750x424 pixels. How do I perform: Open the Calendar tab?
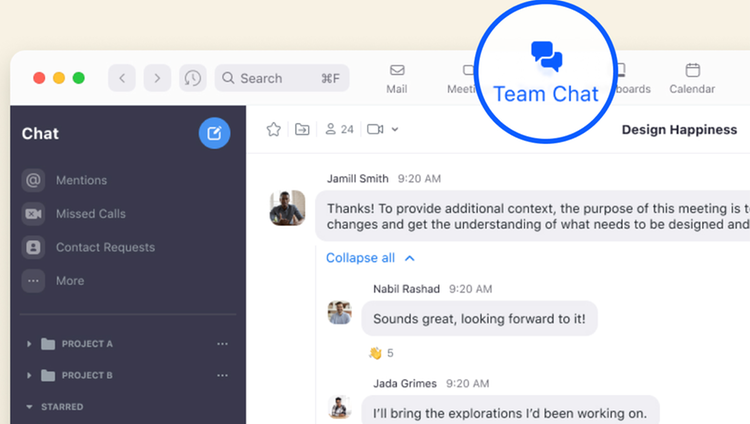(x=692, y=79)
